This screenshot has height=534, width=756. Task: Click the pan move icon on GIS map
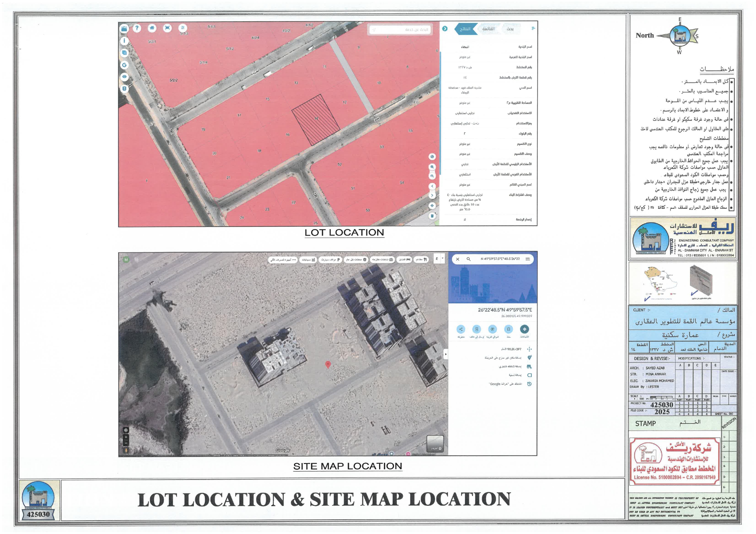pyautogui.click(x=432, y=206)
